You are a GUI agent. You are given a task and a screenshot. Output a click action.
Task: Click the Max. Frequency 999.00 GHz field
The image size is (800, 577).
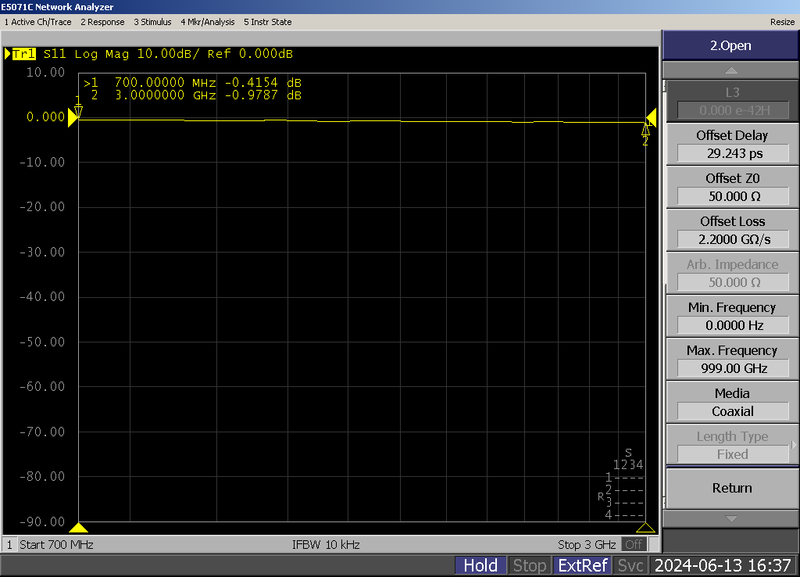732,369
